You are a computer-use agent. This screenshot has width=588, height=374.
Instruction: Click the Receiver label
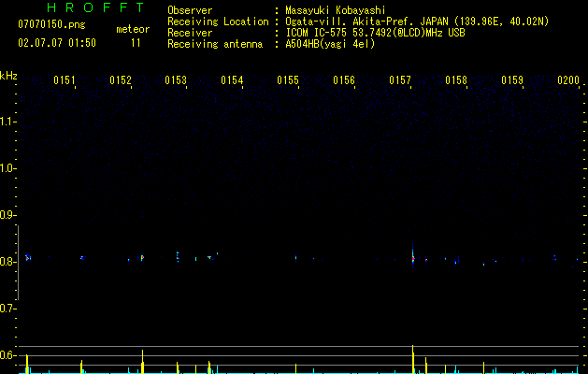(190, 33)
